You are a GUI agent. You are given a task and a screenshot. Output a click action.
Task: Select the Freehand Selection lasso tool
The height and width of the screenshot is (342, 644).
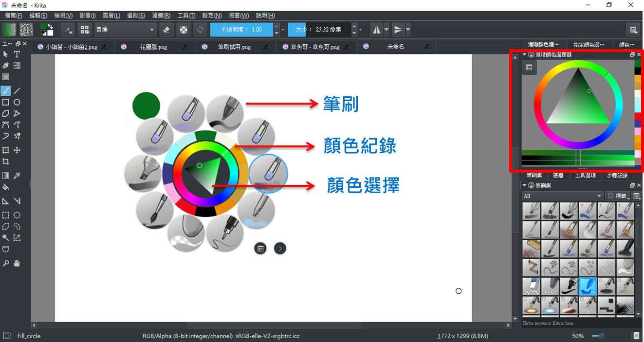[17, 226]
